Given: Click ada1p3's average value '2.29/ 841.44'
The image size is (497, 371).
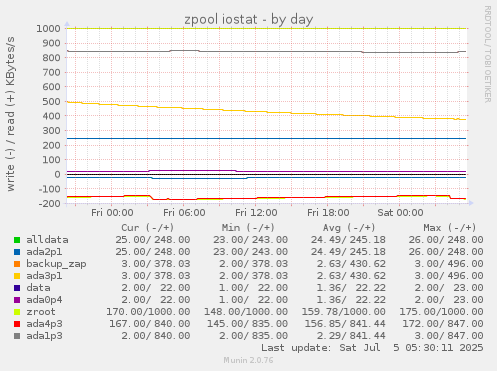Looking at the screenshot, I should (x=351, y=336).
